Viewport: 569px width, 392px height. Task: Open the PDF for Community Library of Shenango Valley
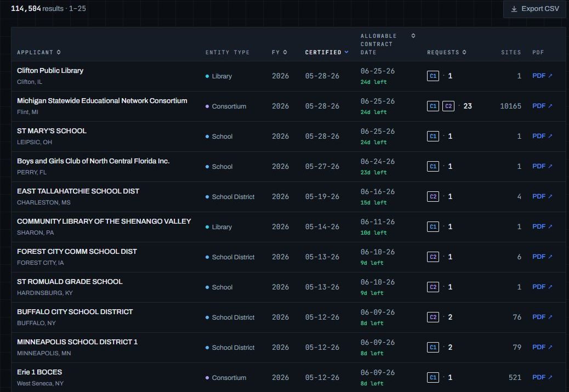tap(542, 226)
